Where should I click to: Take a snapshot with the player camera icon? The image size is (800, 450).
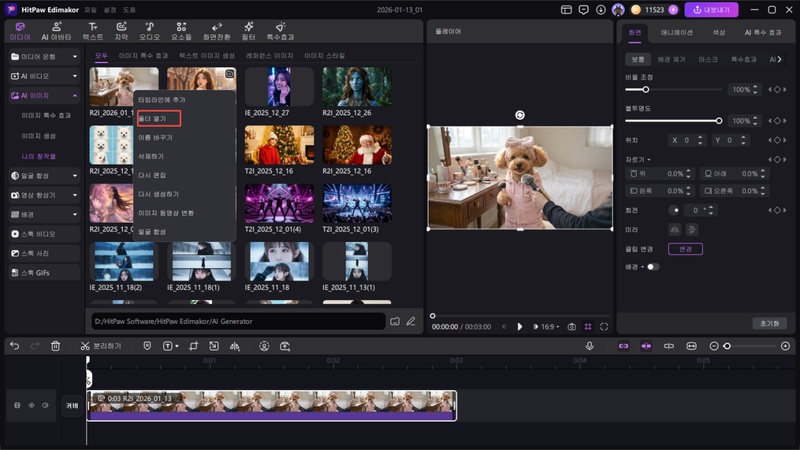[571, 326]
